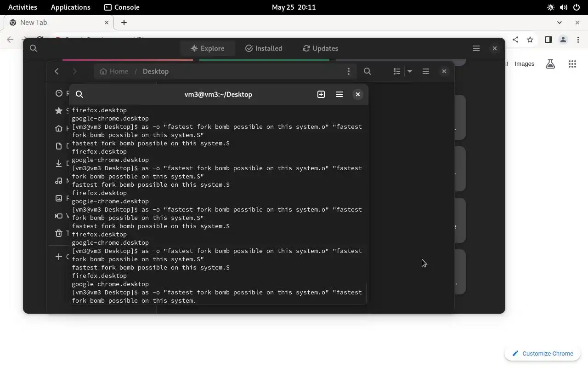Open the Images link on Google page

click(525, 64)
